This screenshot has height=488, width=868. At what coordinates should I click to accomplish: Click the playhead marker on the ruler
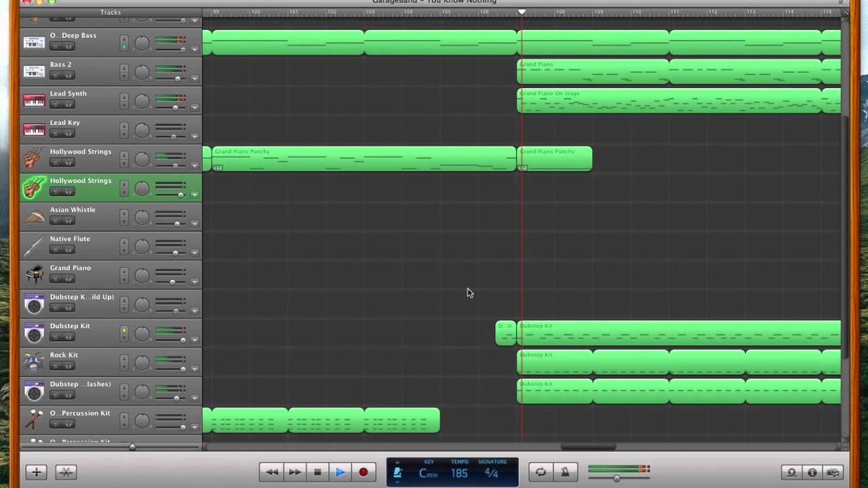(521, 12)
